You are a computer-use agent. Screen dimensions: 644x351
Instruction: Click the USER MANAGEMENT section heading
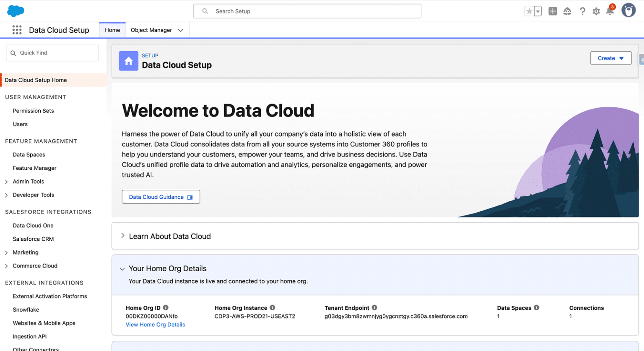tap(36, 97)
